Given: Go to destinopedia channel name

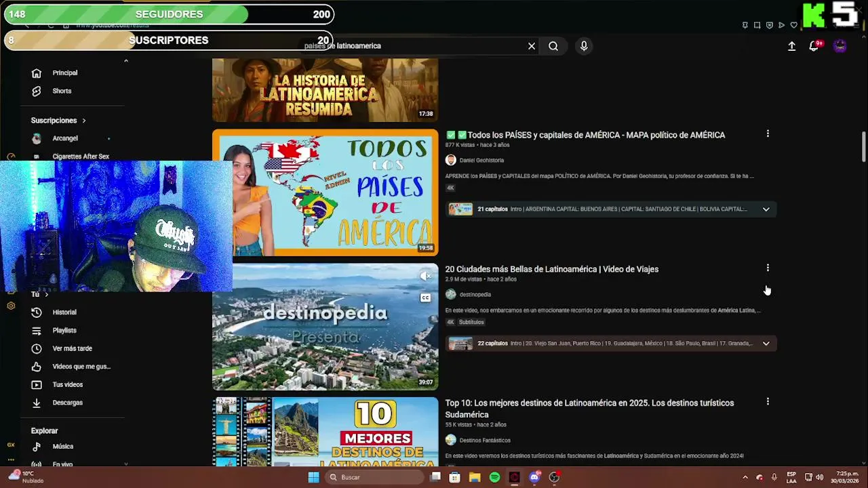Looking at the screenshot, I should (x=475, y=295).
